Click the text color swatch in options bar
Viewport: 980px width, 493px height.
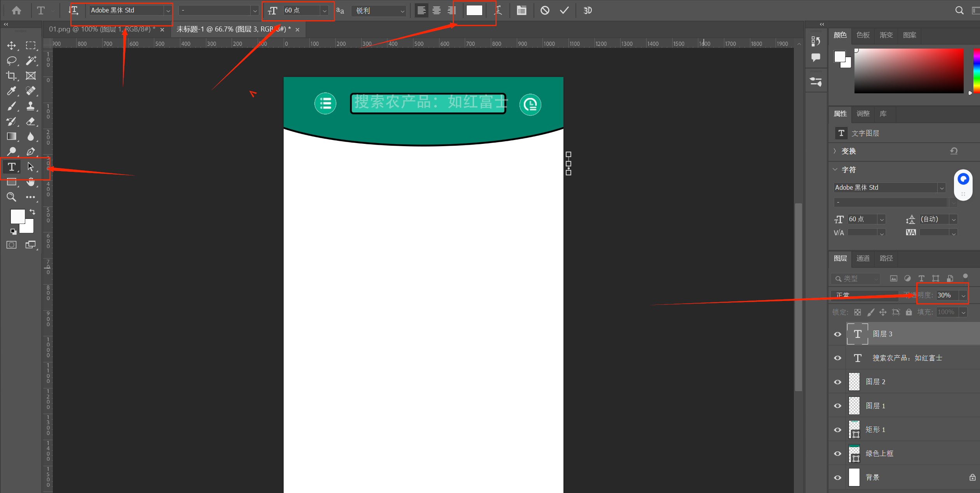[474, 10]
